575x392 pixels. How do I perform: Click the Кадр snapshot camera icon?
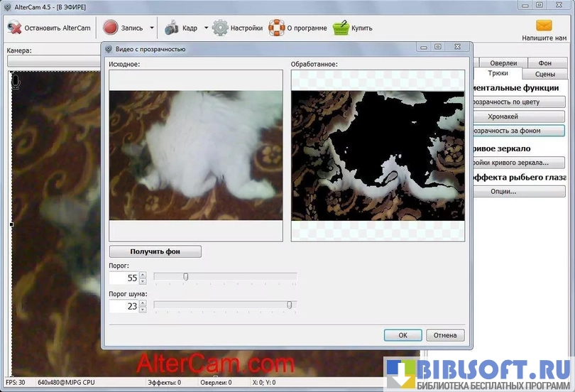pyautogui.click(x=171, y=28)
